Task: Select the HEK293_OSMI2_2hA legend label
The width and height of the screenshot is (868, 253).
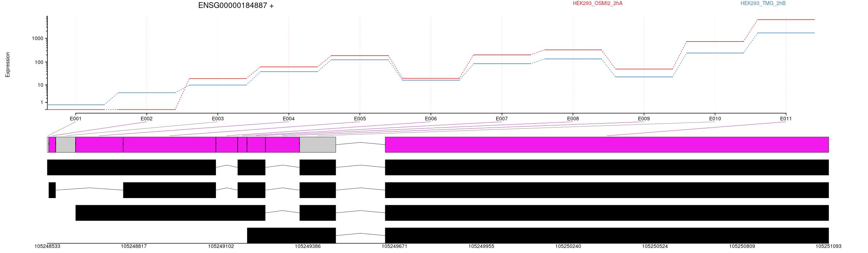Action: pyautogui.click(x=597, y=3)
